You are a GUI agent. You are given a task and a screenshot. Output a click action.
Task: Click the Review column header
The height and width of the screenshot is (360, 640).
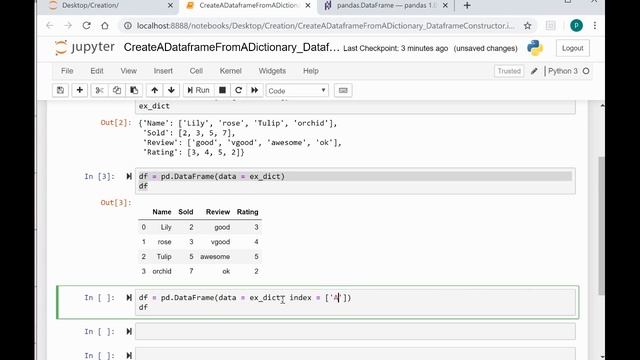tap(218, 212)
